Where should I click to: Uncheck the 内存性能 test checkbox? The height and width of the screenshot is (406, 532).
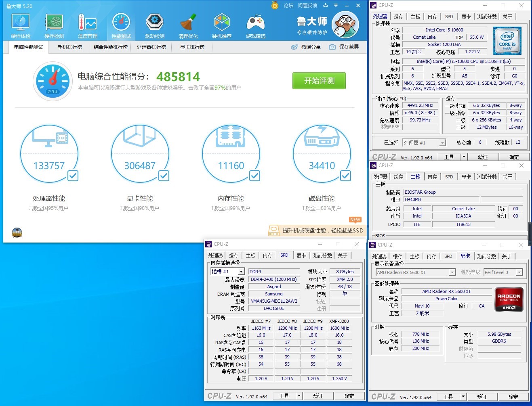(254, 176)
